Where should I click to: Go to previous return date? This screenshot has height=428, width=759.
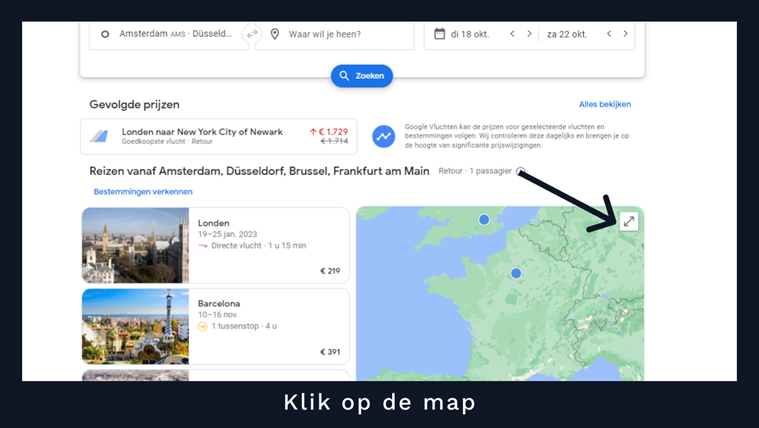coord(608,34)
